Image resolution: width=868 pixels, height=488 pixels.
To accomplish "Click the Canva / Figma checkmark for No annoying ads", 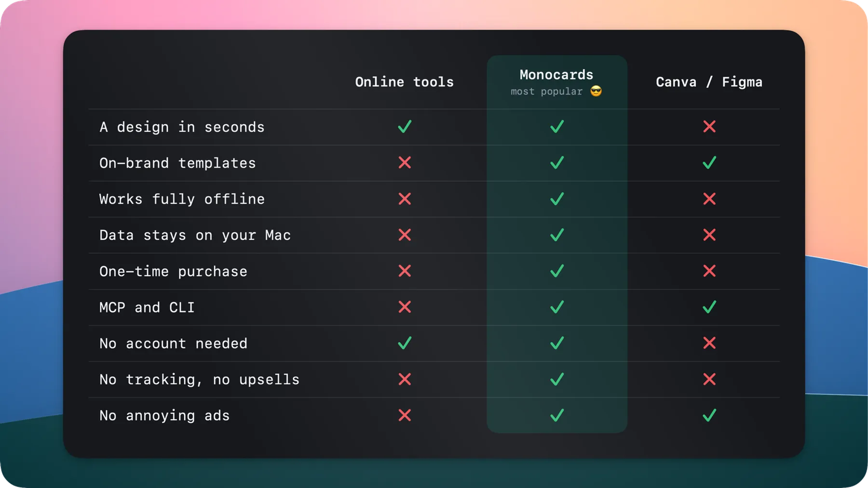I will pyautogui.click(x=709, y=416).
